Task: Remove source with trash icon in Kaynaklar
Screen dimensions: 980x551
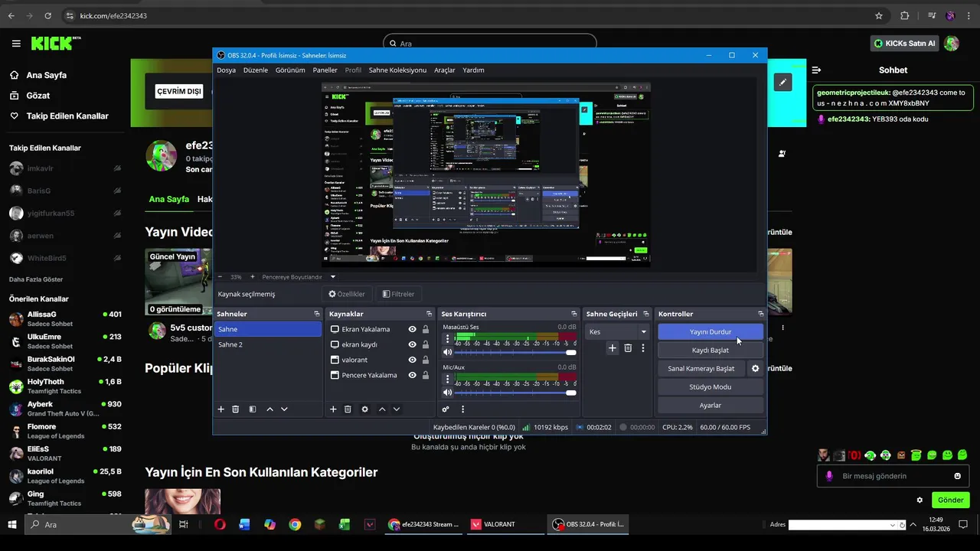Action: click(348, 409)
